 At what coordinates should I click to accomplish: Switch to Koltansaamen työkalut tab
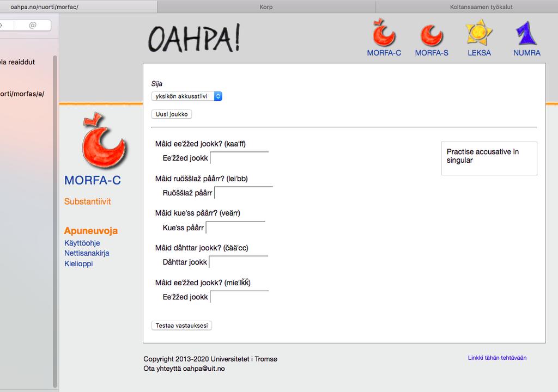pyautogui.click(x=481, y=7)
